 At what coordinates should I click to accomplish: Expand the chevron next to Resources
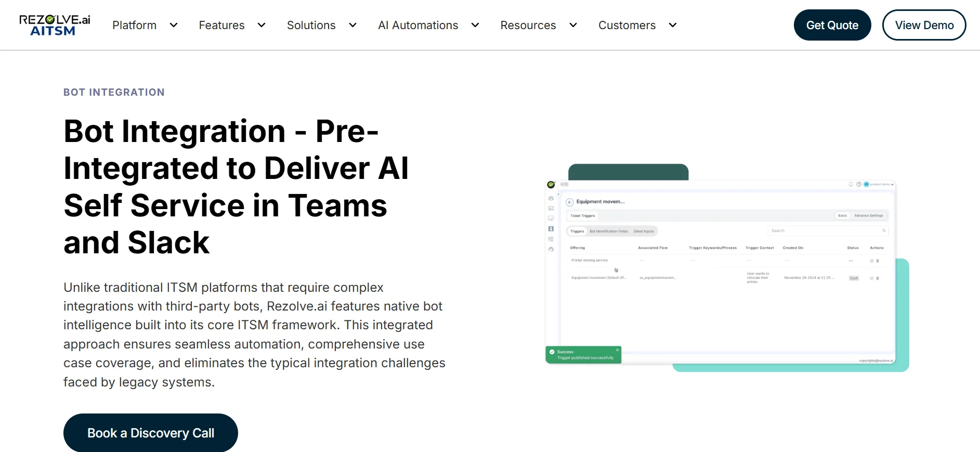coord(573,25)
